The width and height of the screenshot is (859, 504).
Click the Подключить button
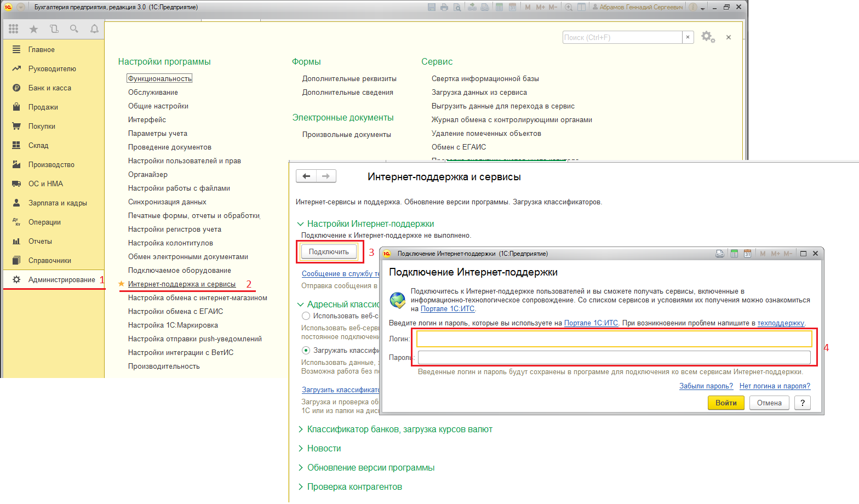(329, 251)
